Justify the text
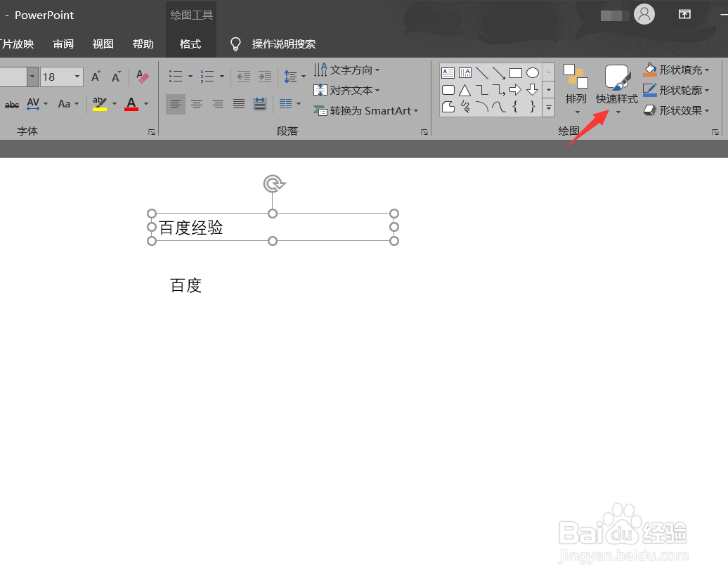The height and width of the screenshot is (581, 728). click(239, 103)
